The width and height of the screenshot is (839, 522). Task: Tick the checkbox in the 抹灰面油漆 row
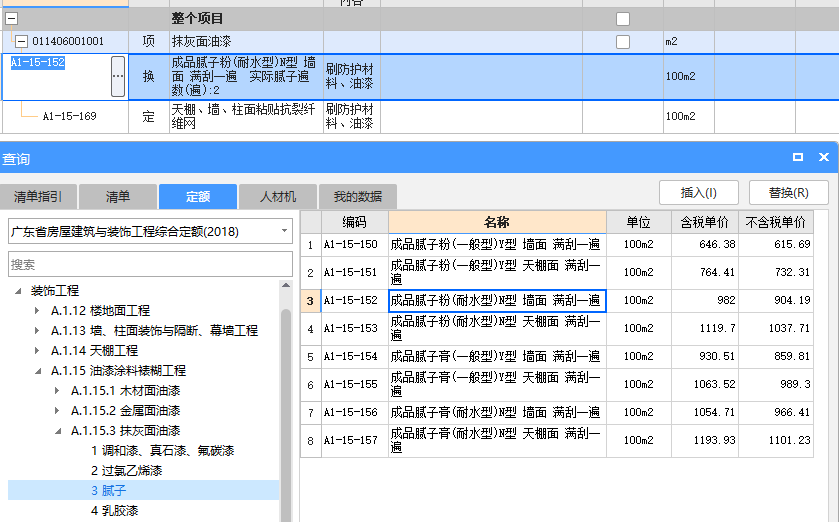[x=623, y=42]
